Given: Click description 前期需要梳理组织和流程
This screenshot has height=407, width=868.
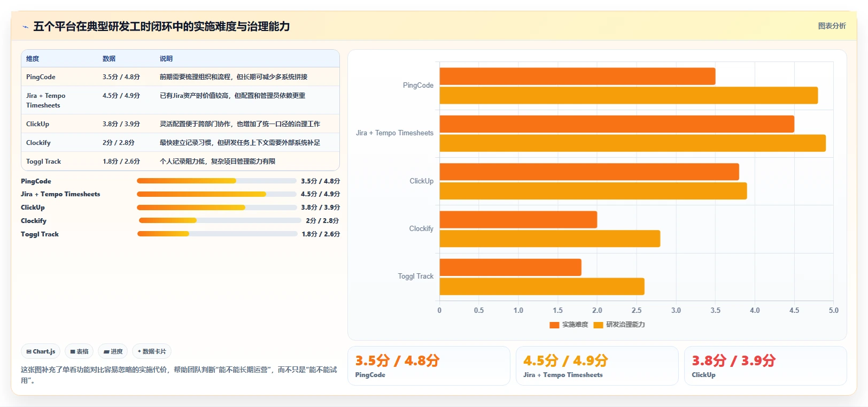Looking at the screenshot, I should (234, 77).
